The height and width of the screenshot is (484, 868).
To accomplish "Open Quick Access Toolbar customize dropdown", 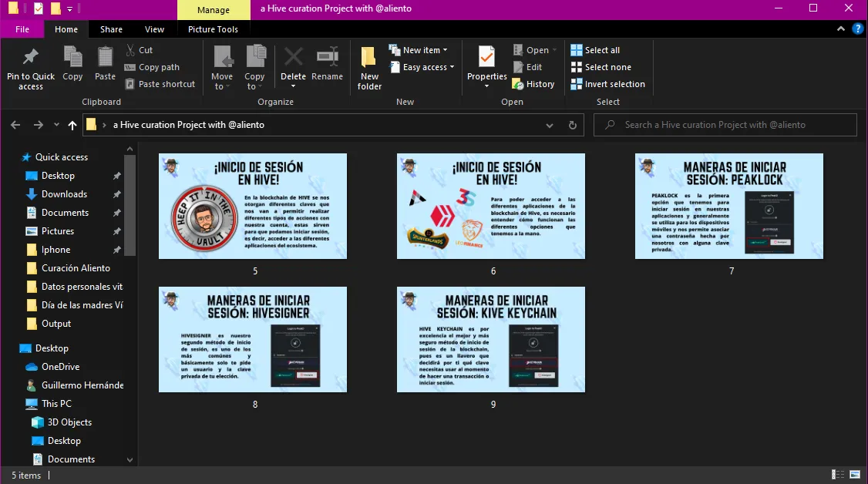I will pyautogui.click(x=69, y=8).
